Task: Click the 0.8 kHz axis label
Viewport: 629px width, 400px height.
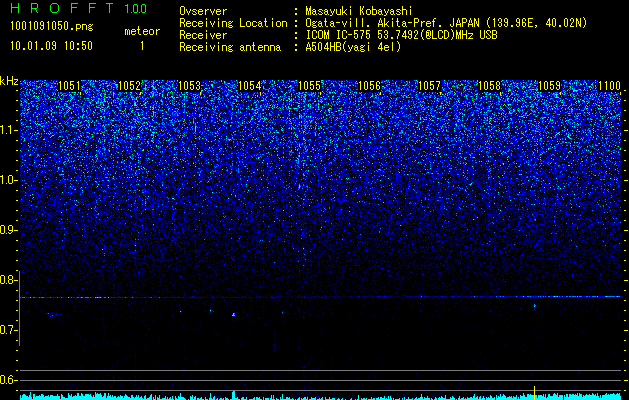Action: [9, 280]
